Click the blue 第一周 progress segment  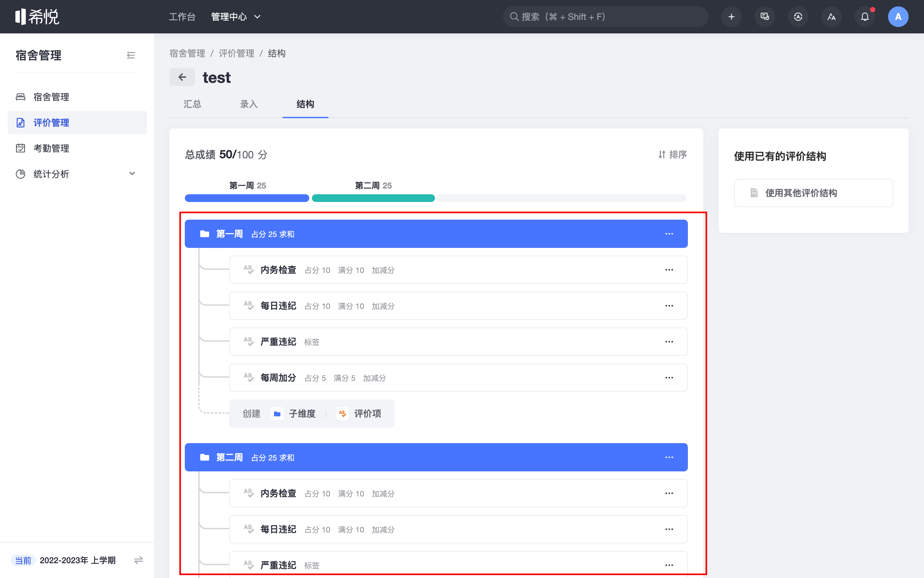[x=247, y=198]
